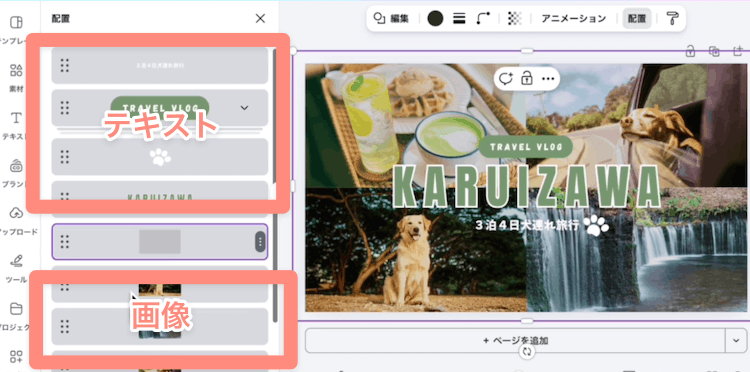The height and width of the screenshot is (372, 750).
Task: Toggle the lock icon in floating toolbar
Action: pos(527,77)
